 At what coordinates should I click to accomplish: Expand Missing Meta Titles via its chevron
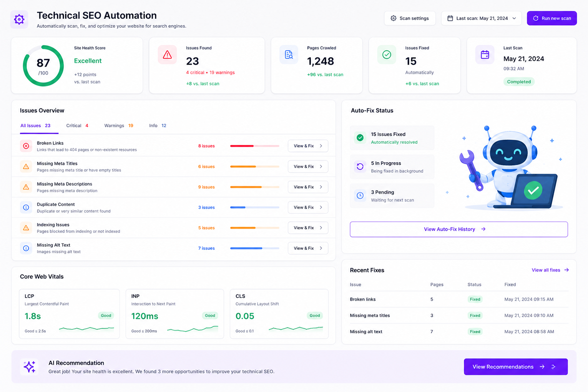(321, 166)
